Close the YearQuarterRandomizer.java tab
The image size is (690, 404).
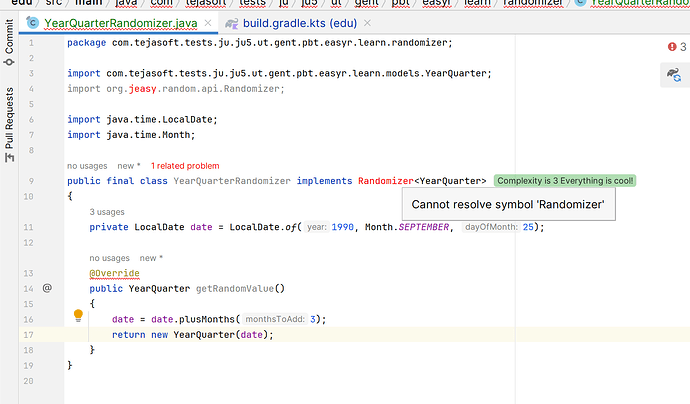tap(208, 23)
